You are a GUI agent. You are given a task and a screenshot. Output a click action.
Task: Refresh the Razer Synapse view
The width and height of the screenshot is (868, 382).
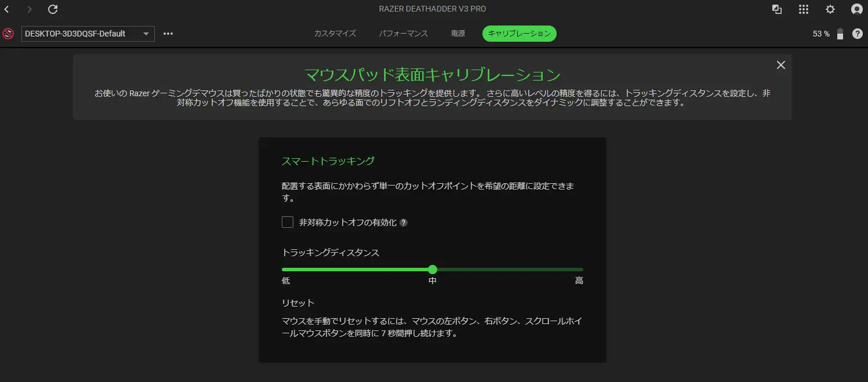point(53,9)
